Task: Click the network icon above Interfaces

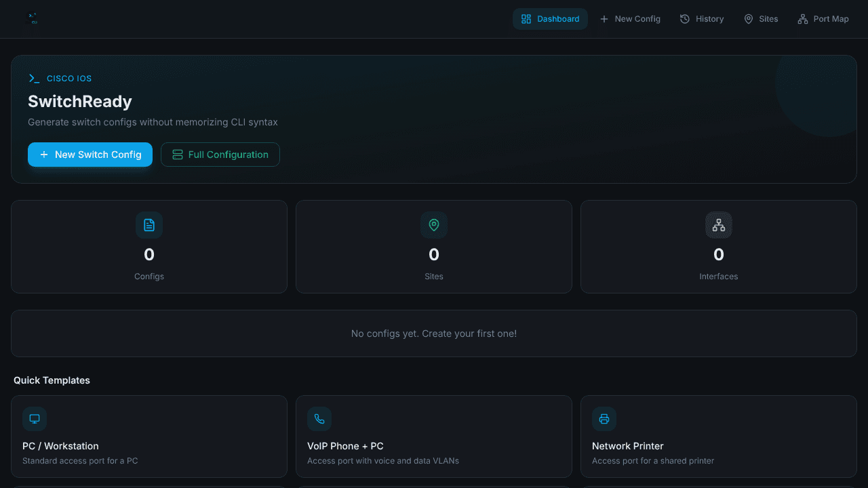Action: [x=719, y=225]
